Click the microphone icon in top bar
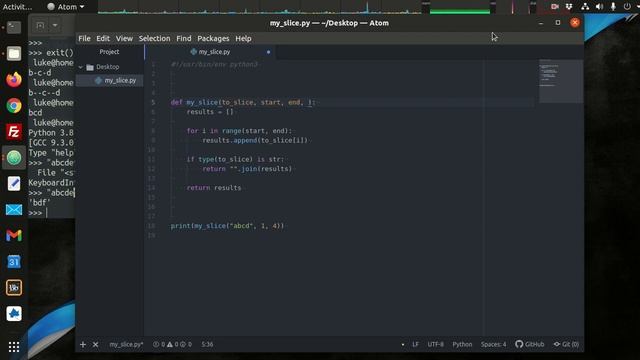640x360 pixels. 613,7
